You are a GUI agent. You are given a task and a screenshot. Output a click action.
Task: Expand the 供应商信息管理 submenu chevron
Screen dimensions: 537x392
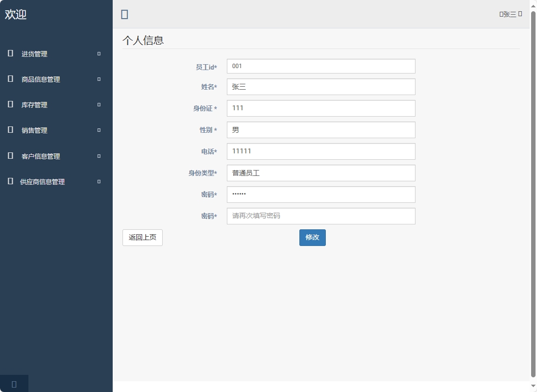pos(99,180)
